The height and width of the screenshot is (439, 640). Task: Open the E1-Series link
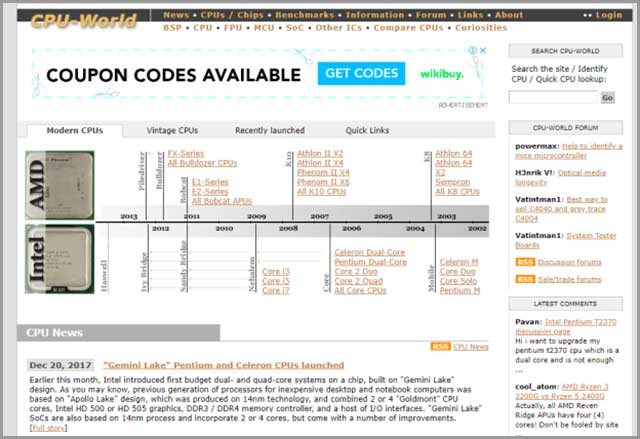(x=210, y=182)
